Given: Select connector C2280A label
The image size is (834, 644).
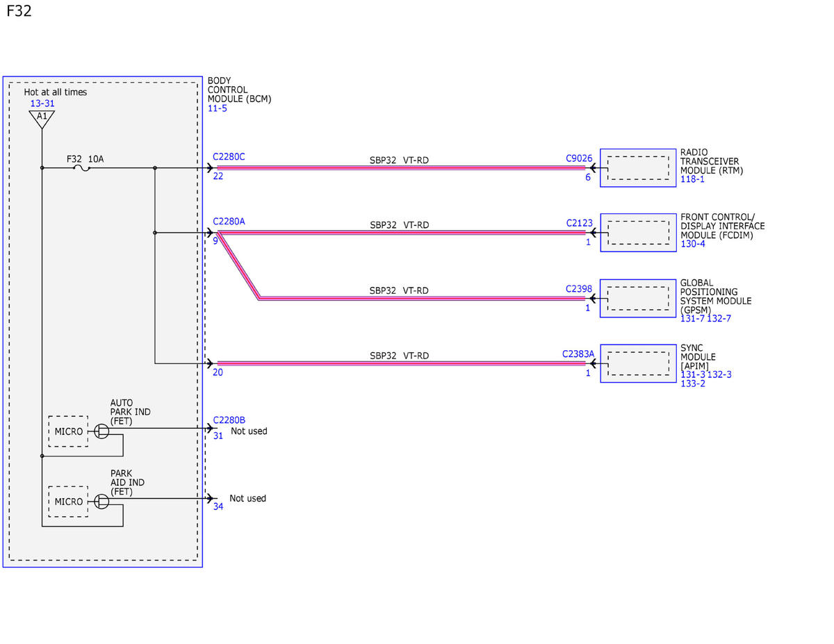Looking at the screenshot, I should (x=229, y=222).
